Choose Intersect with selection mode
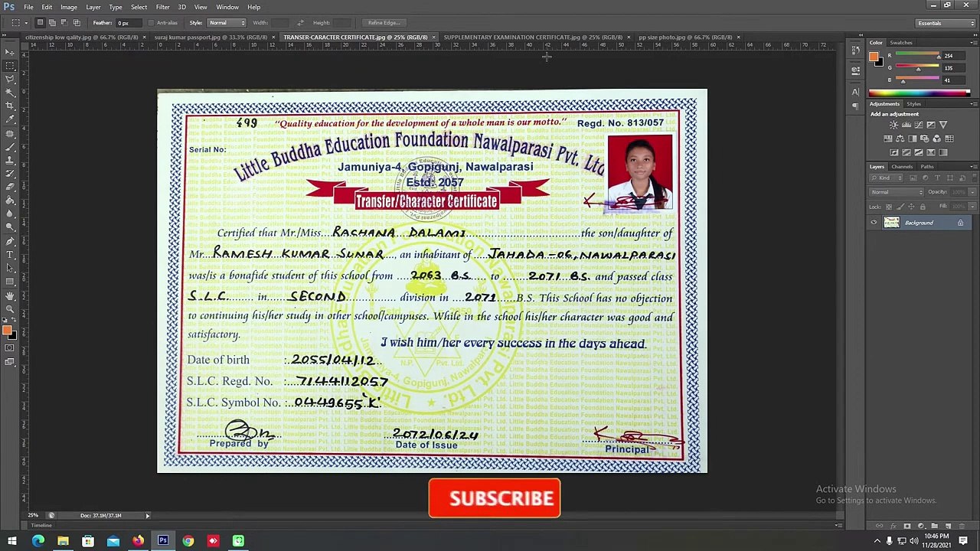The width and height of the screenshot is (980, 551). click(x=77, y=23)
